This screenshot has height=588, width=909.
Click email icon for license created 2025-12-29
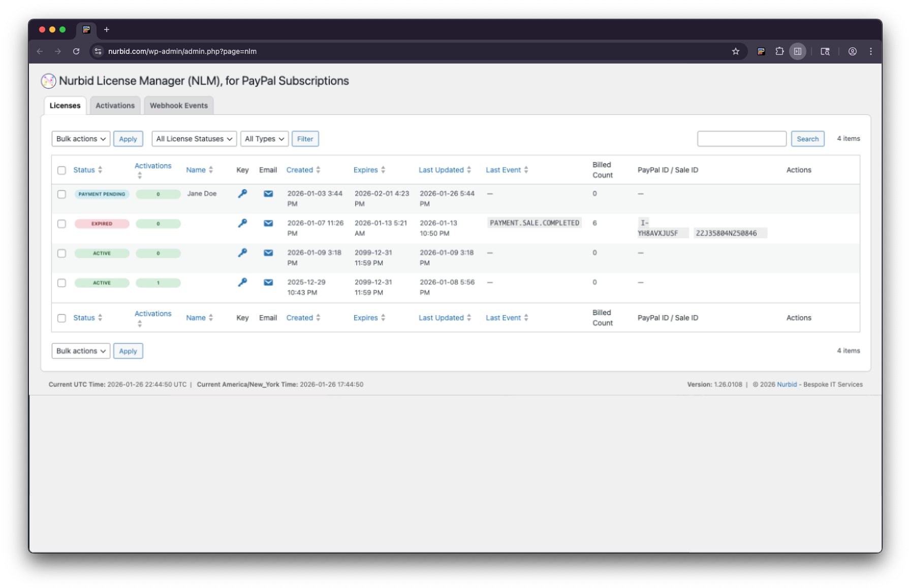click(x=268, y=282)
